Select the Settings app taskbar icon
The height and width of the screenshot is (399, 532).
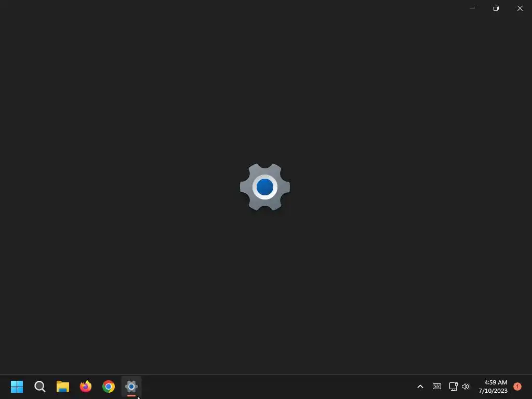[x=131, y=387]
